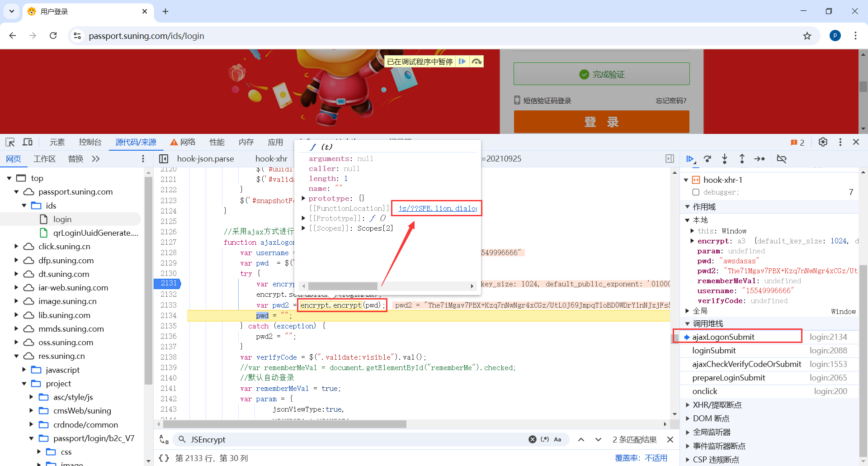The height and width of the screenshot is (466, 868).
Task: Open navigator pane three-dot menu
Action: [x=143, y=159]
